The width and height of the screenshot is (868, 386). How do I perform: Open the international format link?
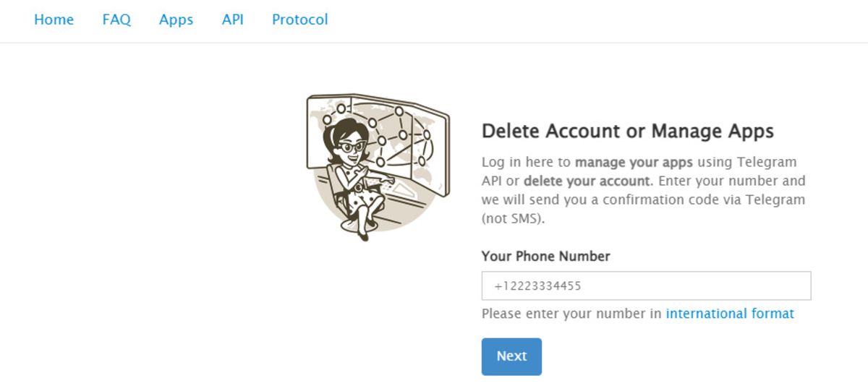[730, 314]
